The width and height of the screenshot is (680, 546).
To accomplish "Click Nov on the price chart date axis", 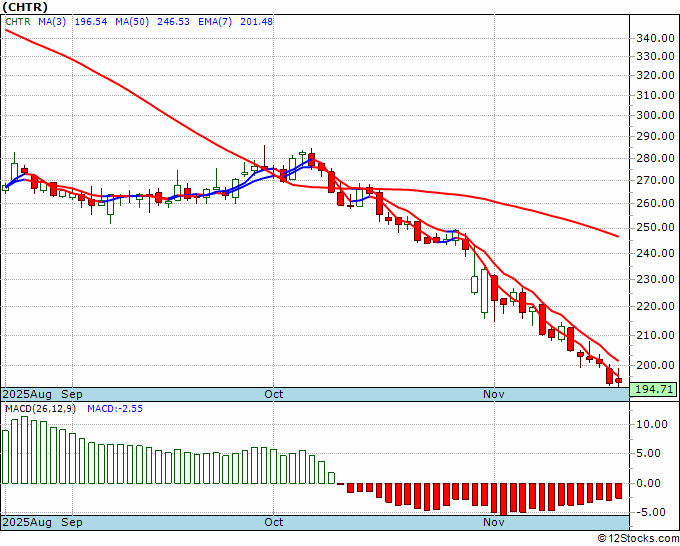I will coord(494,394).
